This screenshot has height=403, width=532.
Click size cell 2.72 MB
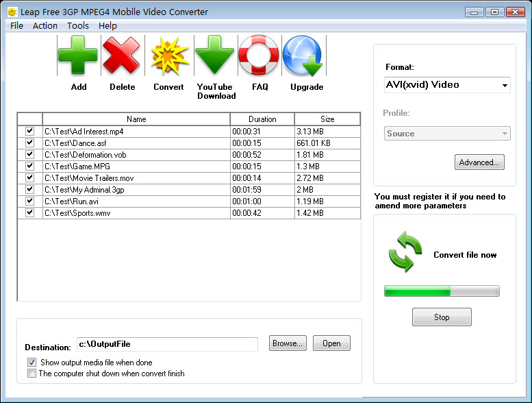327,178
